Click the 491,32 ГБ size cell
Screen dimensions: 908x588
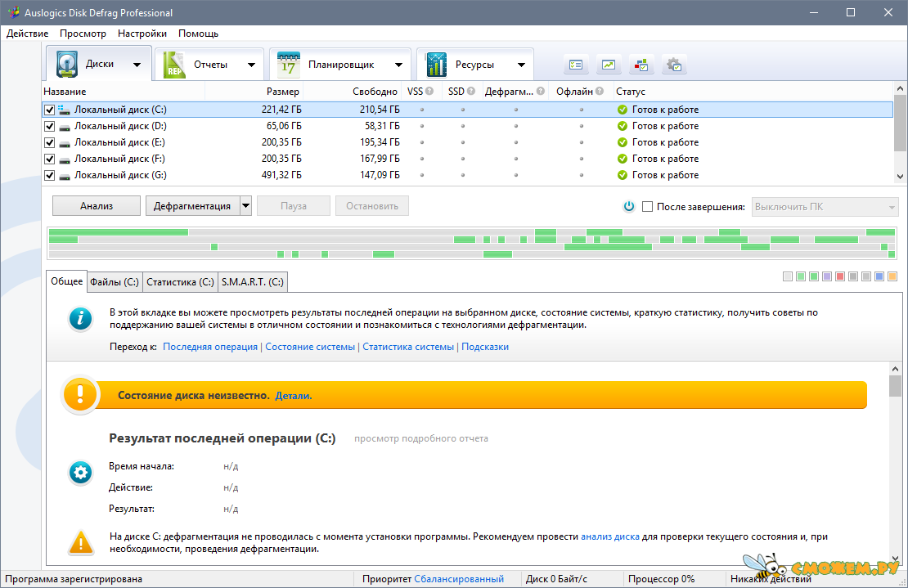point(281,175)
